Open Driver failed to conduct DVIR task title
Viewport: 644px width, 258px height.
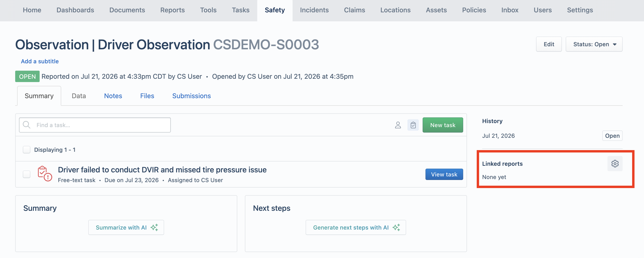162,170
